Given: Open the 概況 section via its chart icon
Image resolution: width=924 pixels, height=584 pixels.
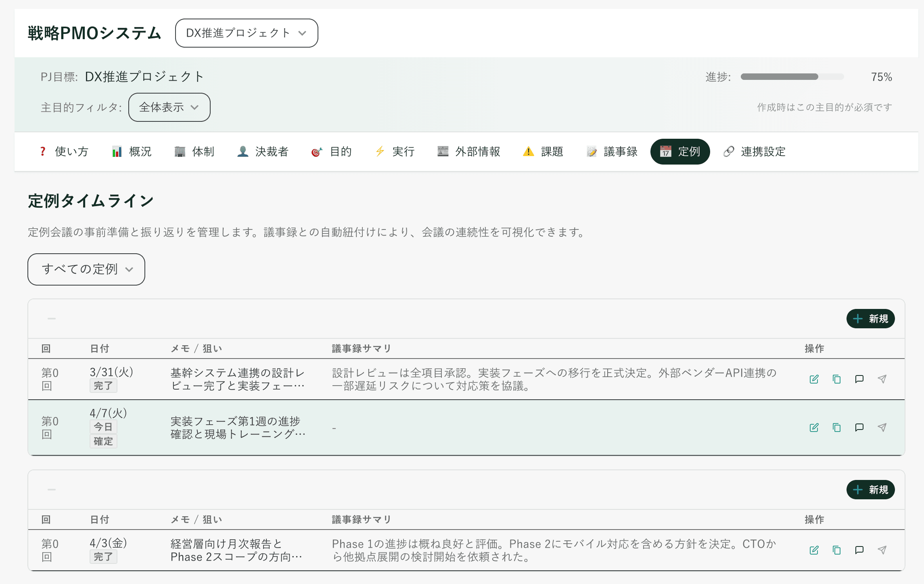Looking at the screenshot, I should (131, 152).
